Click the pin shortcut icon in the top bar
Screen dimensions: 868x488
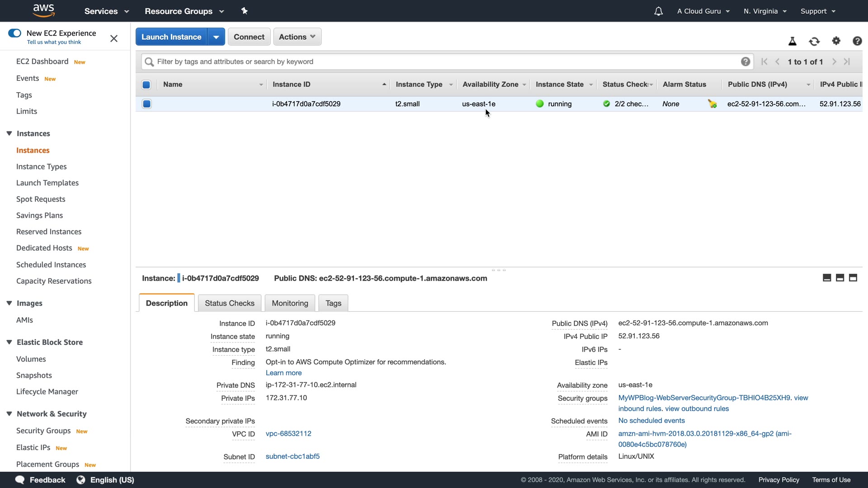point(245,11)
